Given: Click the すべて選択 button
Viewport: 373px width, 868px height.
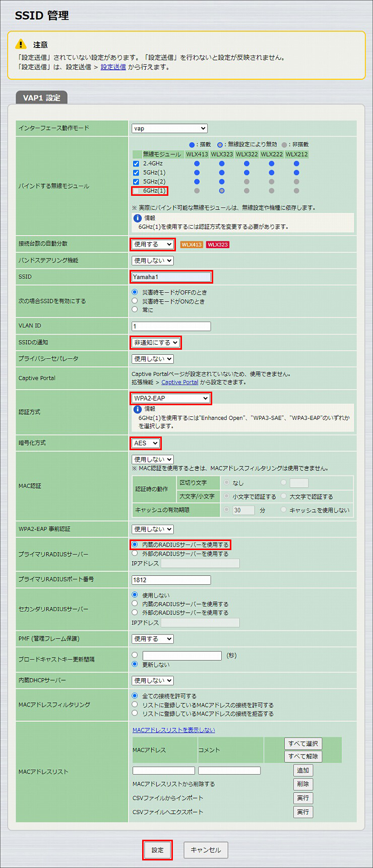Looking at the screenshot, I should 303,743.
